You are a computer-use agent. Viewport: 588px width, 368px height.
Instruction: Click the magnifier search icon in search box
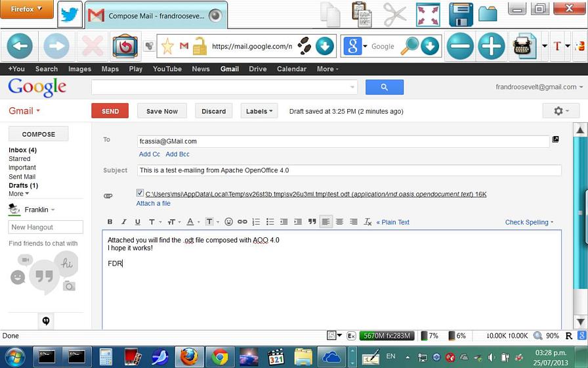tap(409, 46)
